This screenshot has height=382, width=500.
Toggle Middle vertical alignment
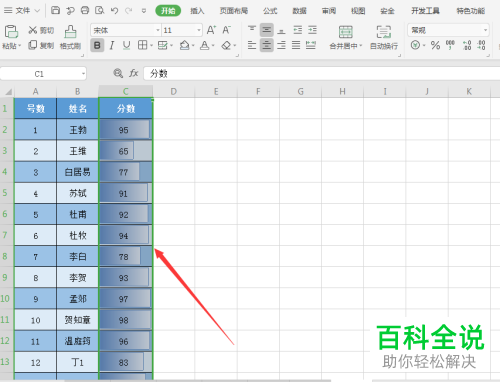267,30
